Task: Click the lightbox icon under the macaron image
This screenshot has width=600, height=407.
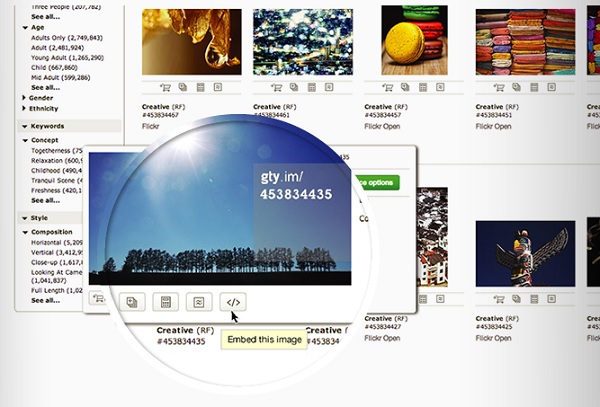Action: pyautogui.click(x=405, y=87)
